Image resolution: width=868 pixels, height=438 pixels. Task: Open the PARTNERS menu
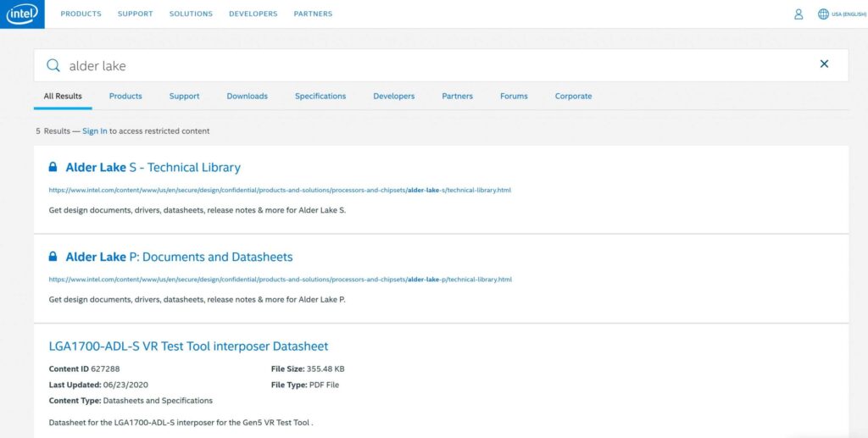click(313, 14)
